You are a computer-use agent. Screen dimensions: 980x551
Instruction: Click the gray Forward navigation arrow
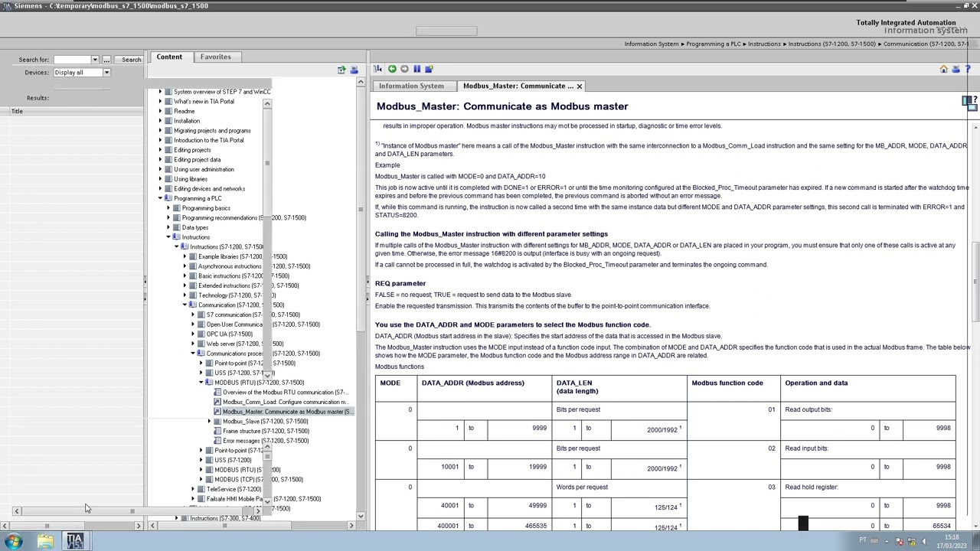point(404,69)
